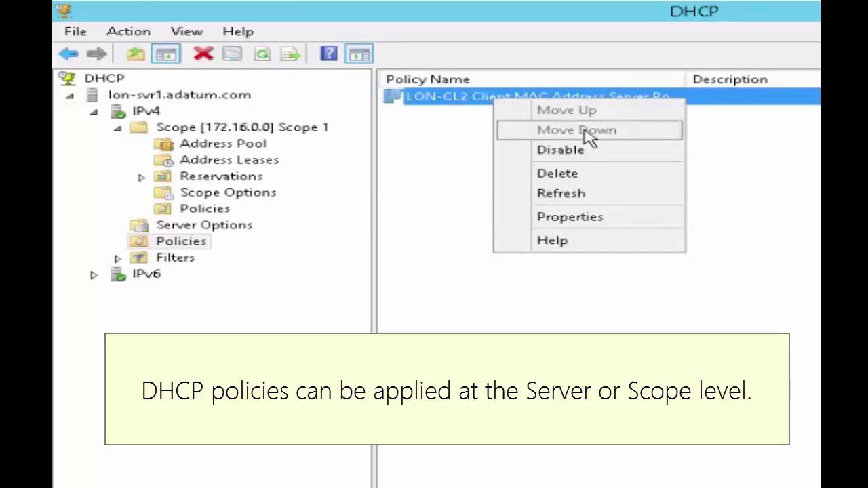Screen dimensions: 868x488
Task: Select the Server Options folder icon
Action: pos(139,225)
